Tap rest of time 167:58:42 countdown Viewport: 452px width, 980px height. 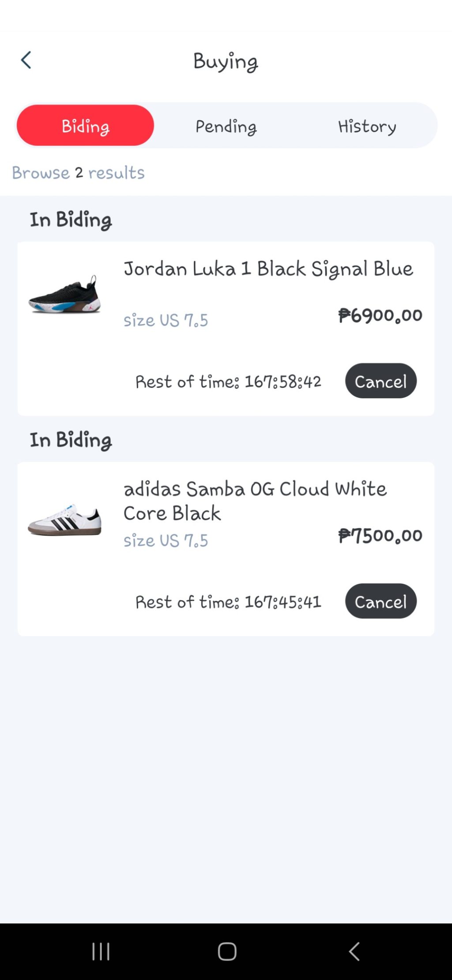point(228,382)
